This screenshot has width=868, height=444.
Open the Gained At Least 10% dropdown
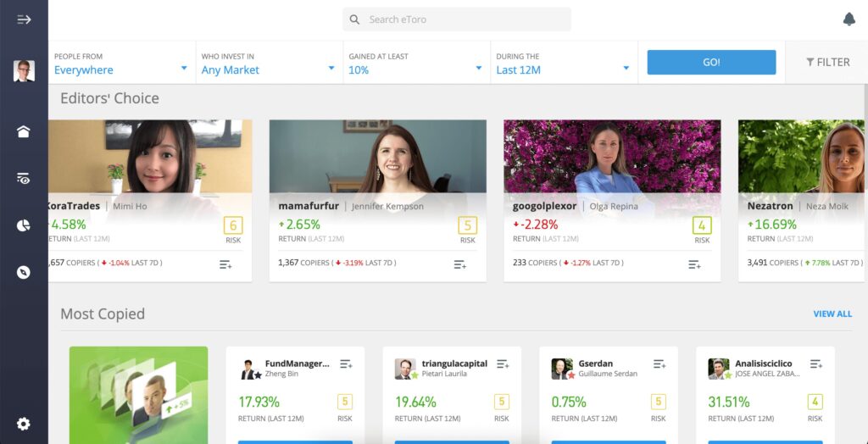point(416,63)
